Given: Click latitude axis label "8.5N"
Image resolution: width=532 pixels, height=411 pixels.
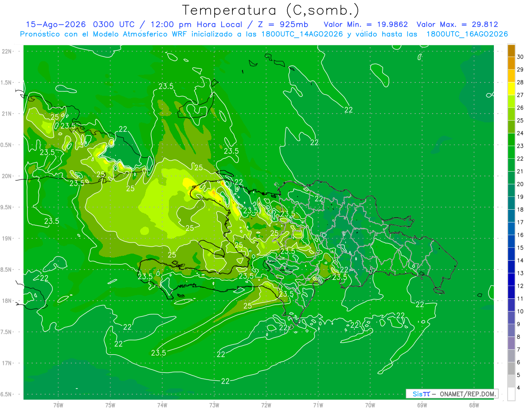Looking at the screenshot, I should (6, 270).
